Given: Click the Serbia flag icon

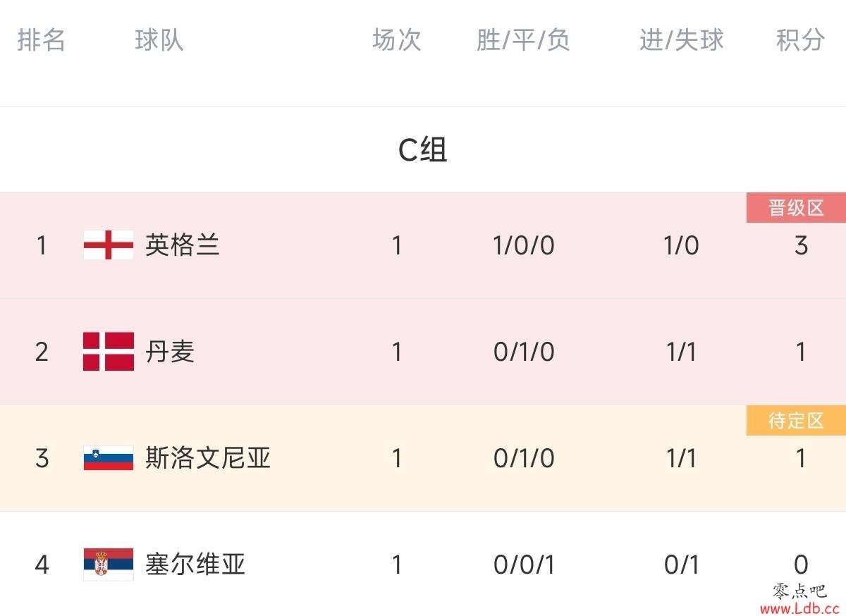Looking at the screenshot, I should 108,564.
